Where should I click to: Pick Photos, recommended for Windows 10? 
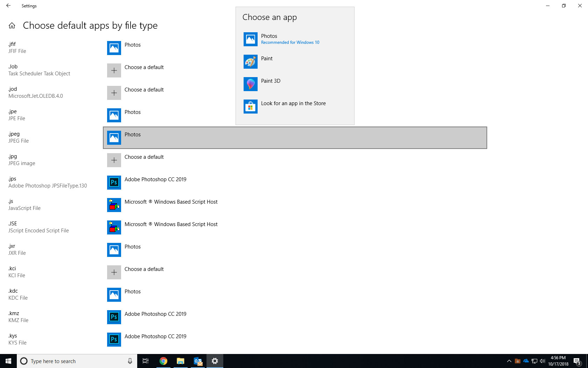coord(295,39)
